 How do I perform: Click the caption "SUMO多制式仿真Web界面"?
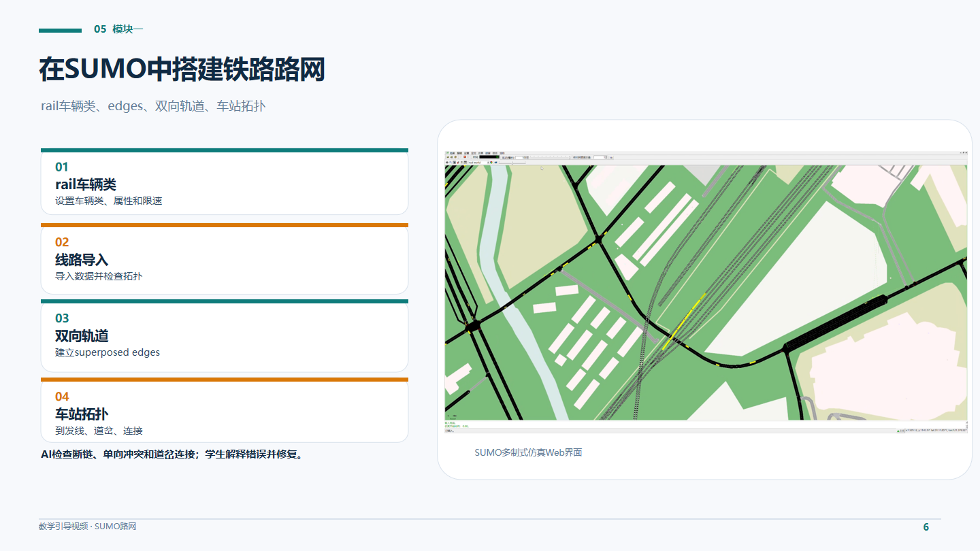pos(528,452)
